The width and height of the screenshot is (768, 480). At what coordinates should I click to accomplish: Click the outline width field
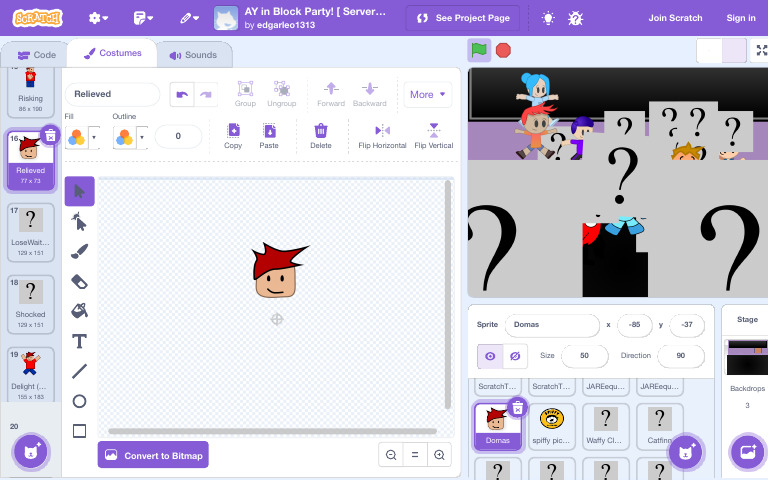[x=178, y=136]
